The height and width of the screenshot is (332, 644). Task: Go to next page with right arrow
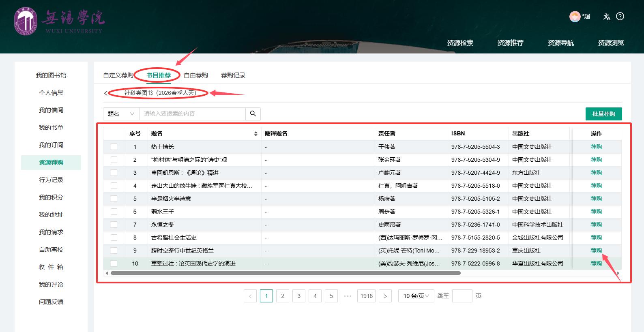pos(385,296)
